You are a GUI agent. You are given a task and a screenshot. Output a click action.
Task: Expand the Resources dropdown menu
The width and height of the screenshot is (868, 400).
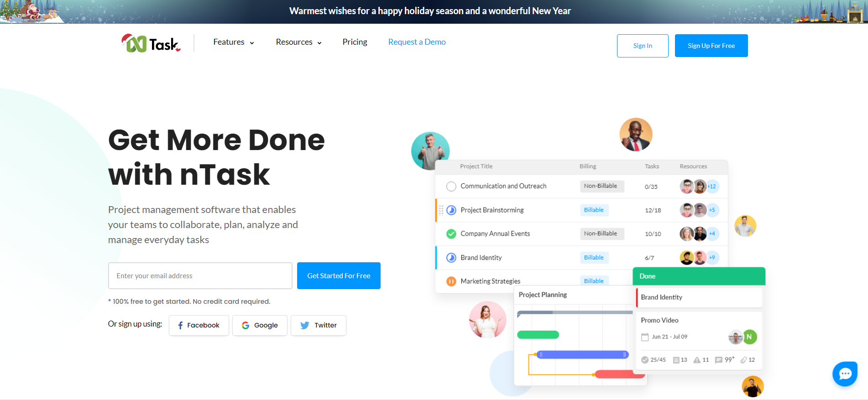point(299,42)
